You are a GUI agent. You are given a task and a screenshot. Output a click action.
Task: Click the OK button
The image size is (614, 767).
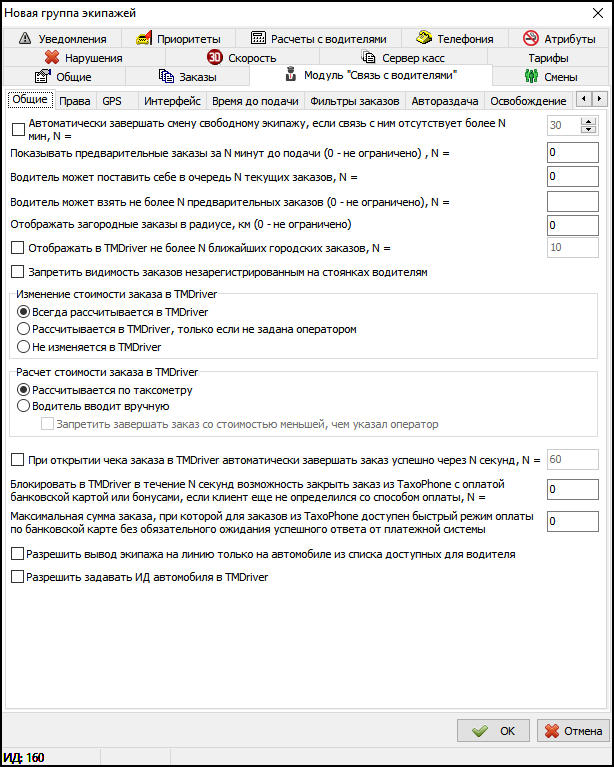(493, 731)
